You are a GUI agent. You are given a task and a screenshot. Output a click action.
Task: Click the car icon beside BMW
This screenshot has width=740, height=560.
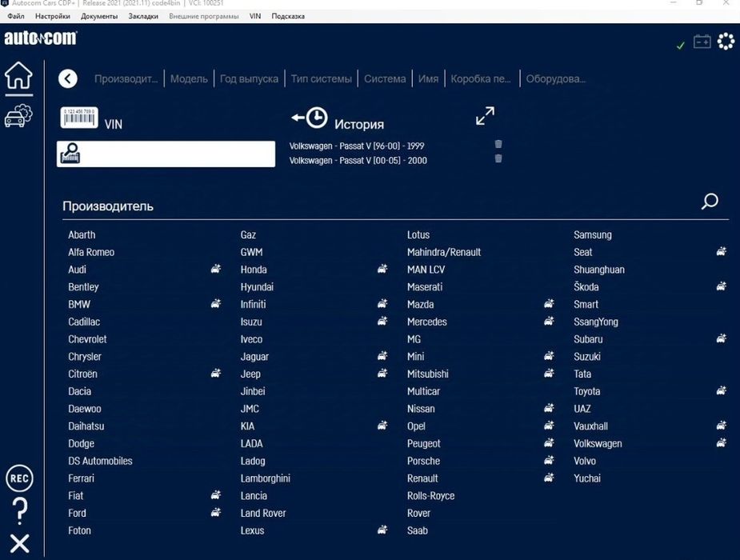click(216, 304)
